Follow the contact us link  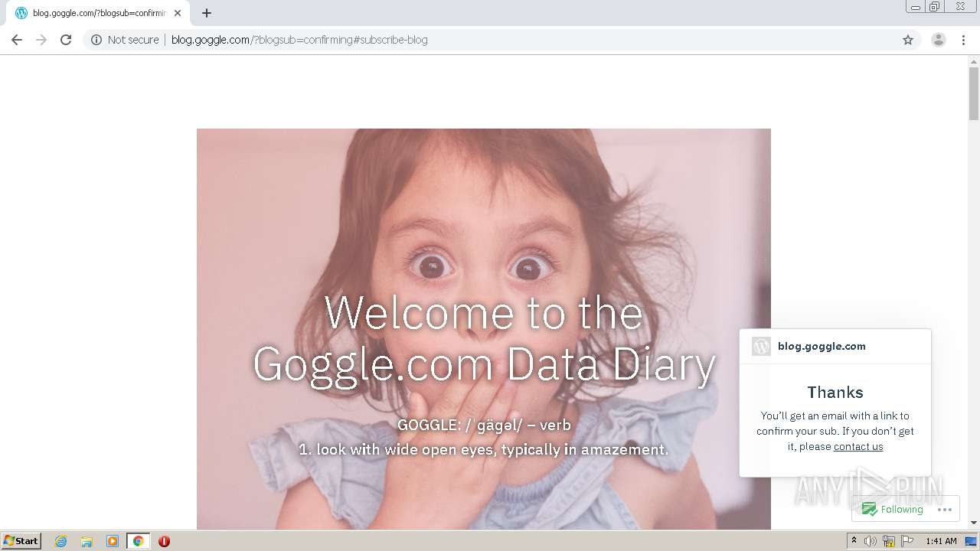858,447
